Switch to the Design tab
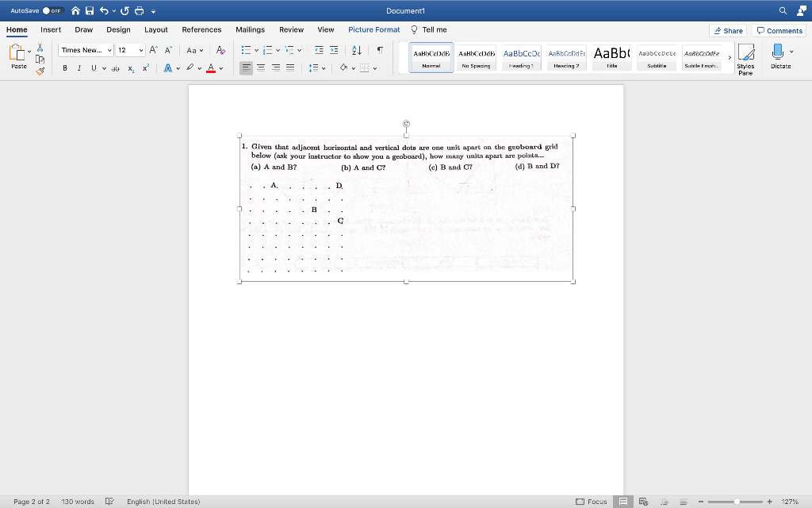812x508 pixels. point(118,29)
